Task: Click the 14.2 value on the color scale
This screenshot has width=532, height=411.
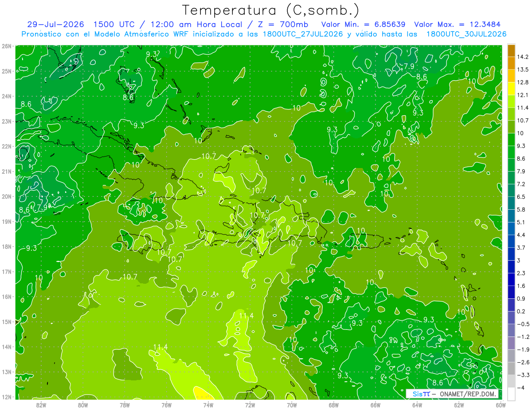Action: [x=523, y=57]
